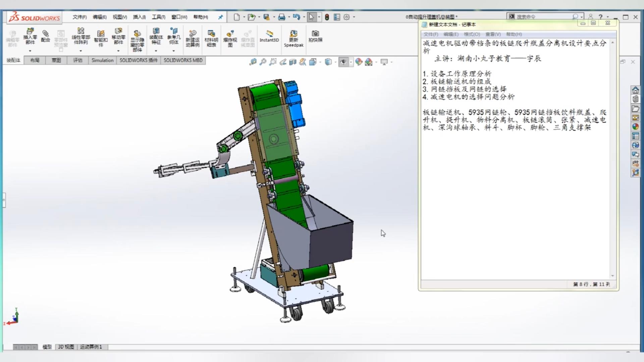Click the SOLIDWORKS logo
Image resolution: width=644 pixels, height=362 pixels.
pos(34,17)
